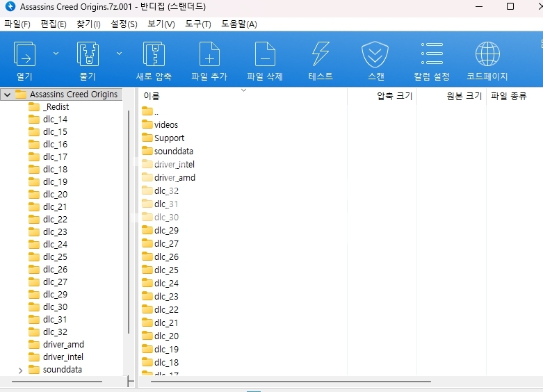Click the tree panel vertical scrollbar

(129, 222)
